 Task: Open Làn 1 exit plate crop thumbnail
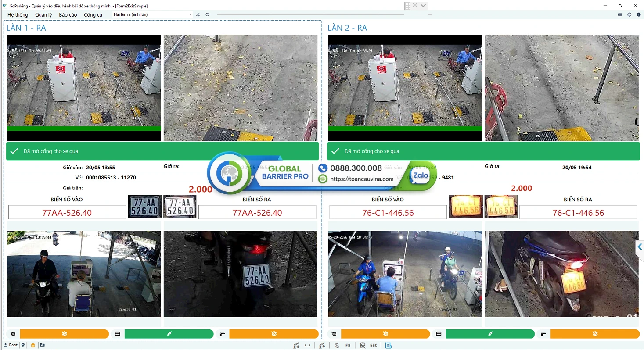(180, 207)
